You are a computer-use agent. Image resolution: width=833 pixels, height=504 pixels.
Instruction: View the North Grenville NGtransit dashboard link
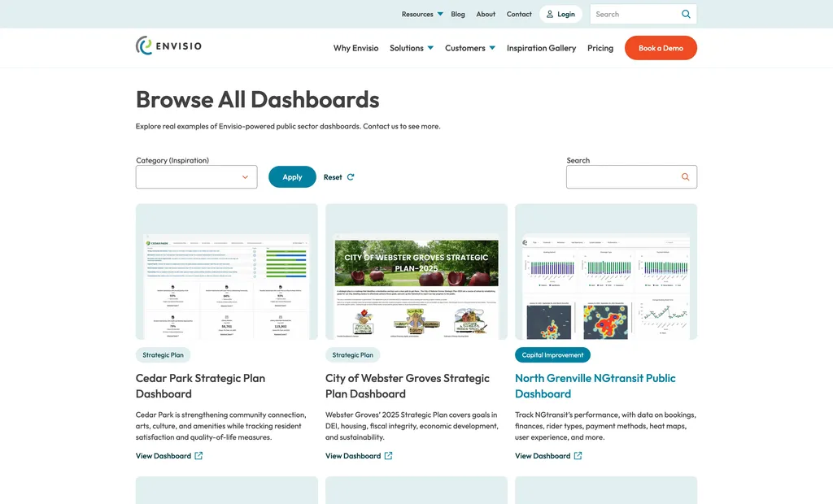(548, 456)
